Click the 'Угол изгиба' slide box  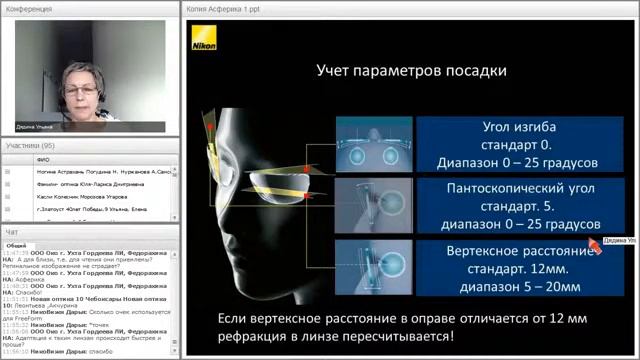pyautogui.click(x=520, y=144)
